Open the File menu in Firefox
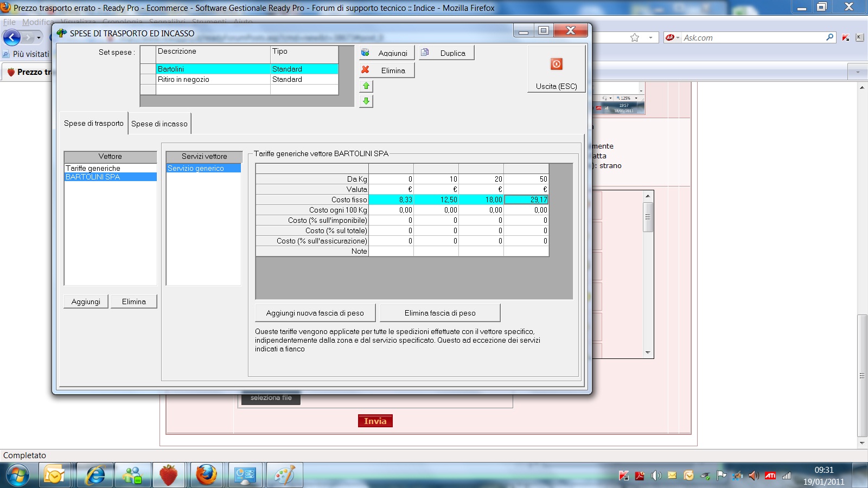Viewport: 868px width, 488px height. [9, 22]
